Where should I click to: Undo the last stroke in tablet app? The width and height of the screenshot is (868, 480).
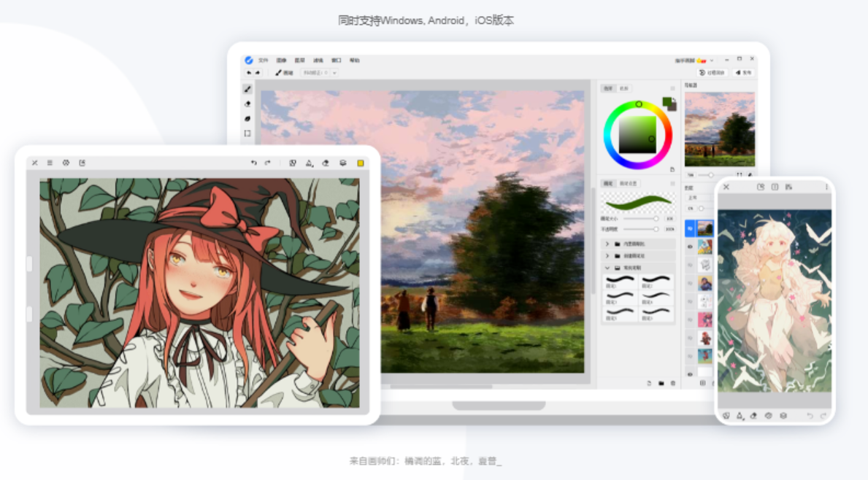tap(253, 163)
